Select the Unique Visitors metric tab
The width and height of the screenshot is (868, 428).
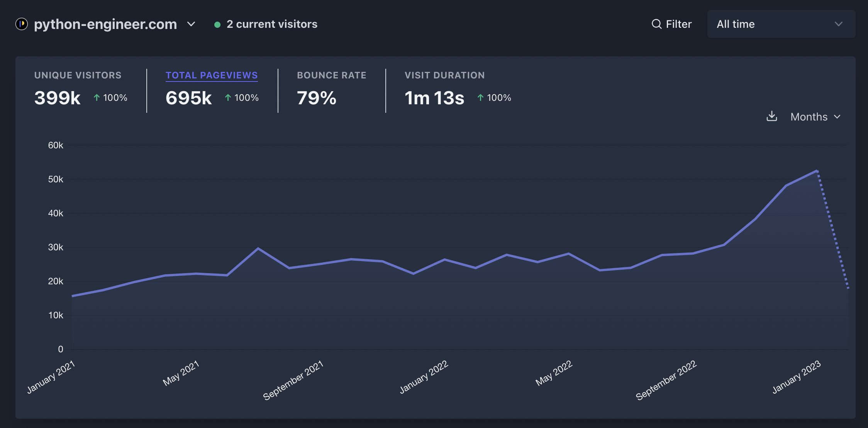pos(78,75)
